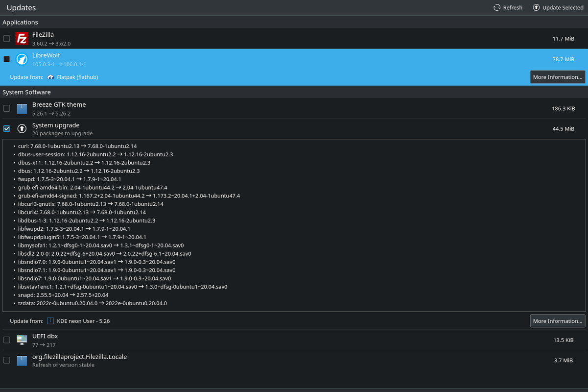The image size is (588, 392).
Task: Refresh the updates list
Action: pos(508,7)
